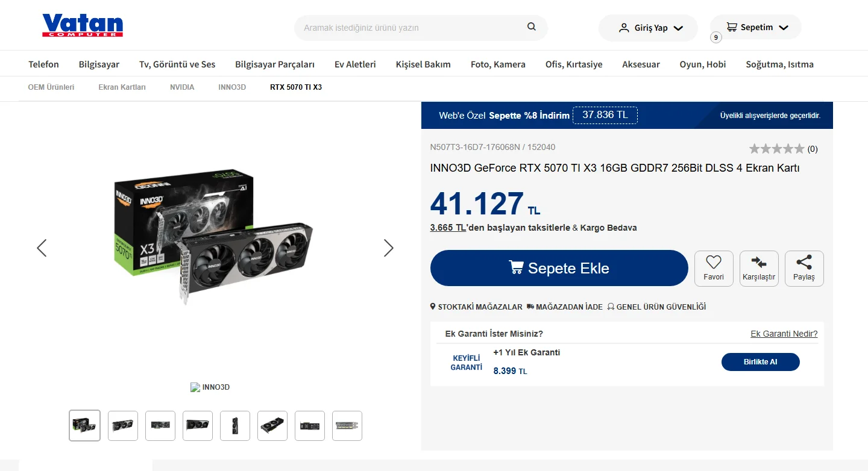Viewport: 868px width, 471px height.
Task: Open the STOKTAKİ MAĞAZALAR store locator
Action: 476,307
